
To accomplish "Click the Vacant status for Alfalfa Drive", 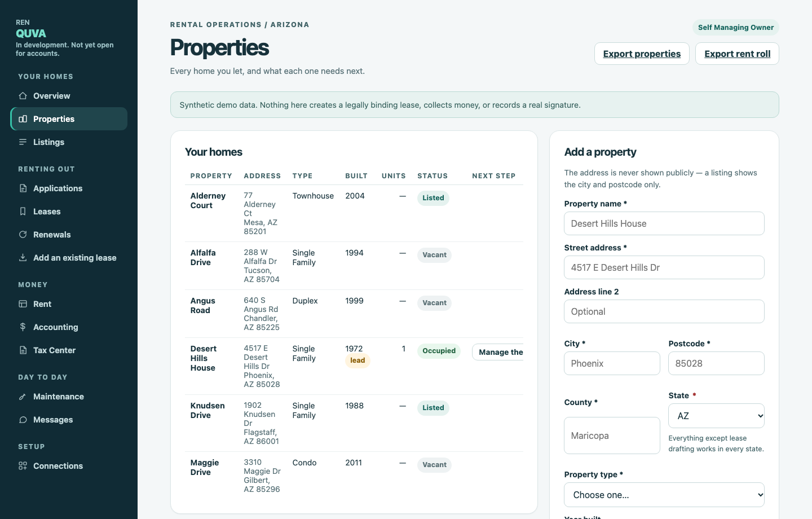I will [434, 255].
